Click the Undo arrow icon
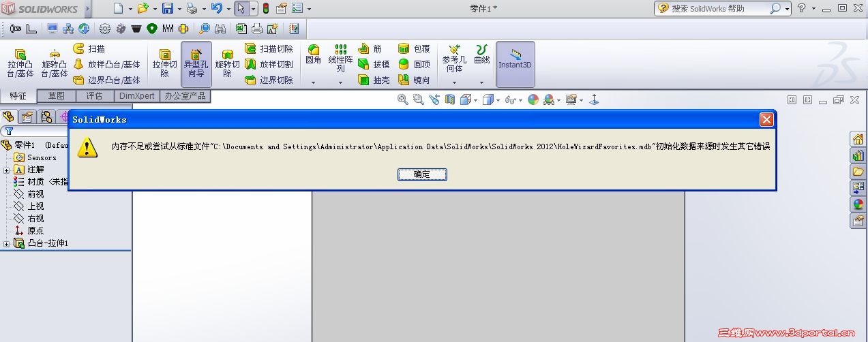 point(217,8)
